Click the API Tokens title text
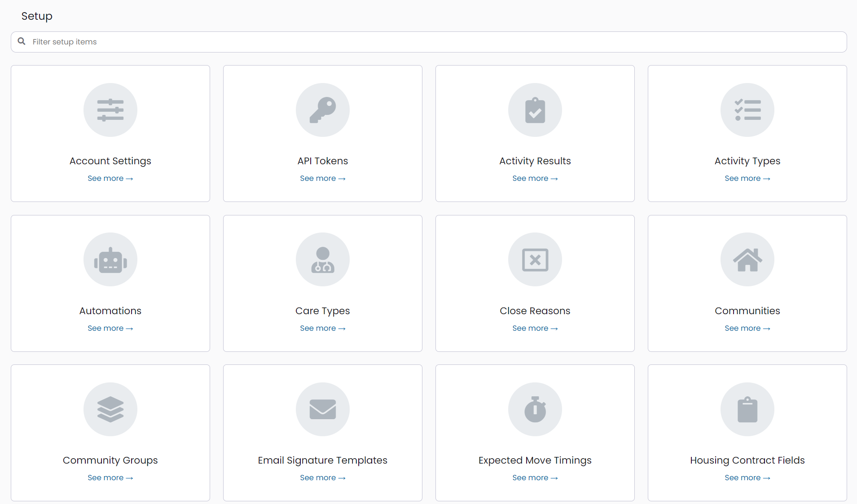857x504 pixels. [x=323, y=161]
